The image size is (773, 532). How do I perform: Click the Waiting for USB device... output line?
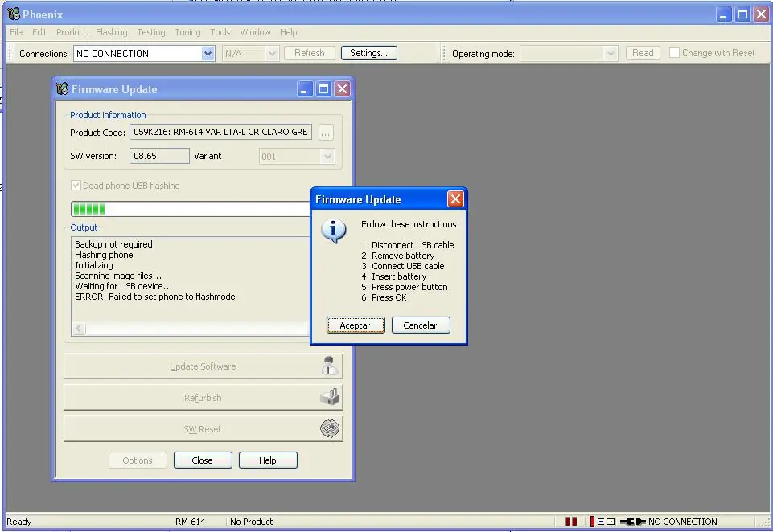[x=123, y=286]
